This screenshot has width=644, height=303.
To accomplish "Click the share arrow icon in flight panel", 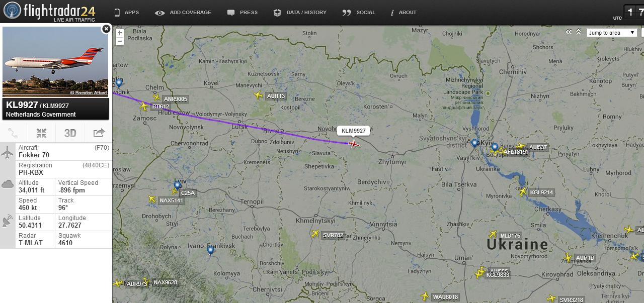I will point(99,133).
